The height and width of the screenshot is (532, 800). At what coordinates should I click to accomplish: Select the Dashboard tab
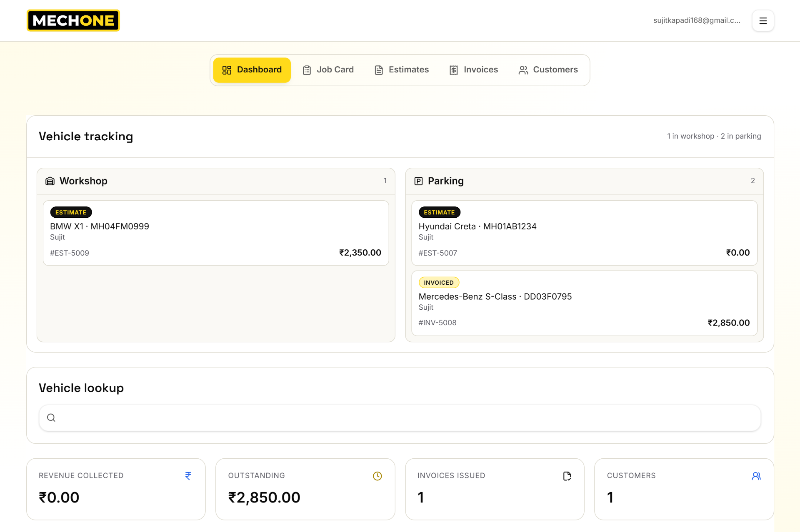[252, 70]
